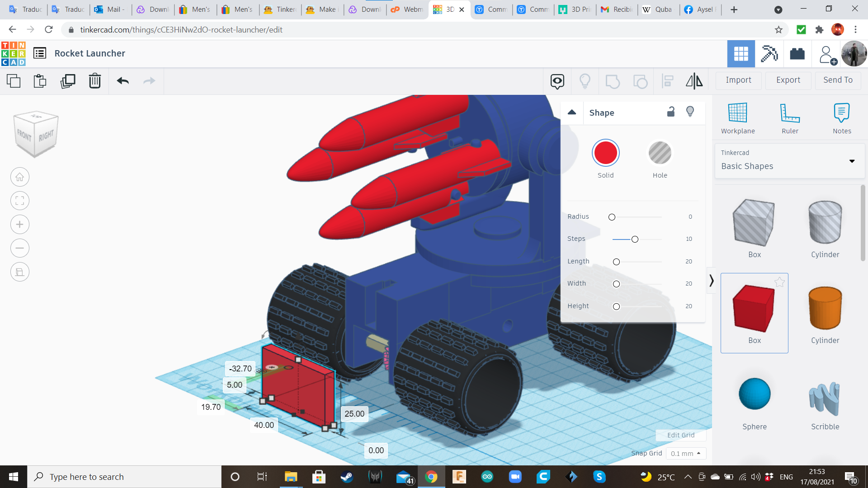Screen dimensions: 868x488
Task: Toggle the shape lock icon
Action: point(671,112)
